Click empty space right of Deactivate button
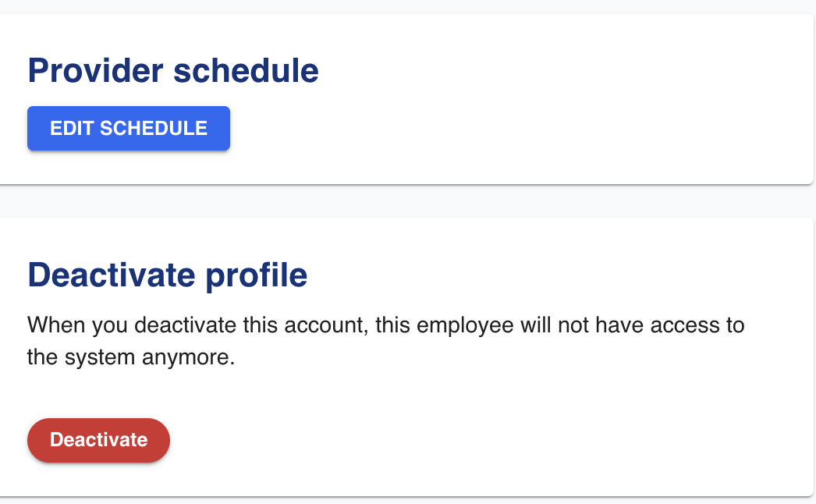816x504 pixels. (x=468, y=440)
